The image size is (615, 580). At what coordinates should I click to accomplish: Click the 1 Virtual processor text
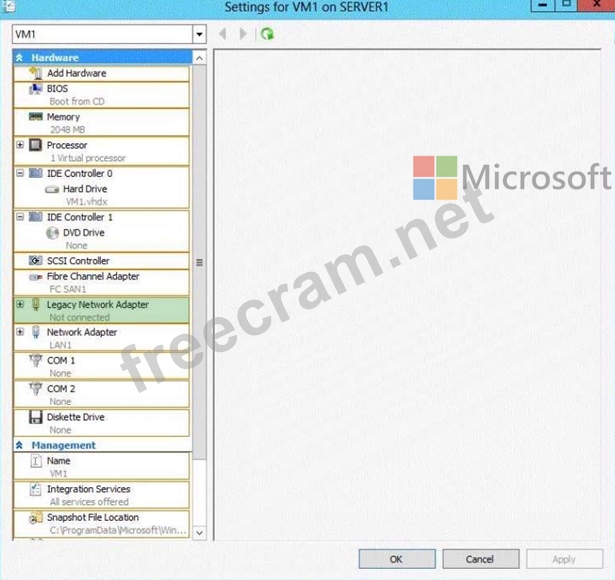pyautogui.click(x=88, y=158)
